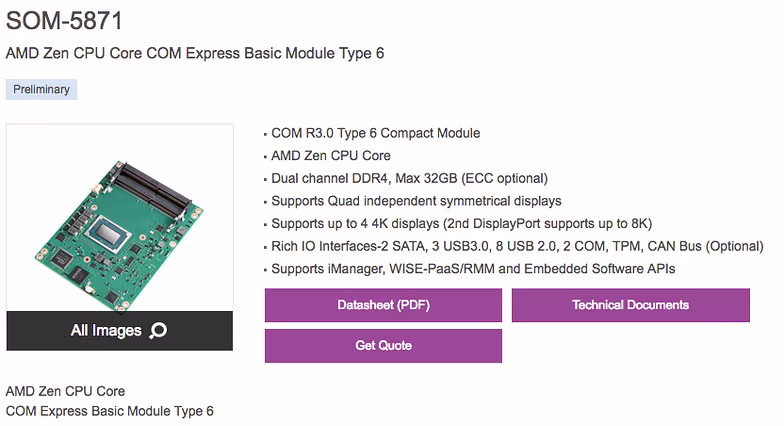Click the Get Quote button
The image size is (784, 426).
click(383, 346)
